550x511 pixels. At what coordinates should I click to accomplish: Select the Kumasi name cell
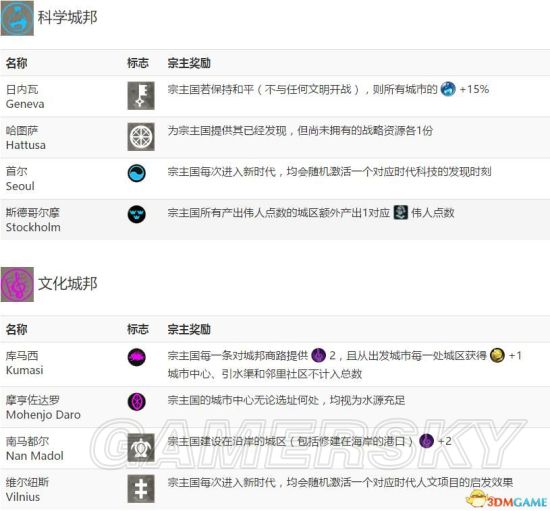(x=25, y=363)
